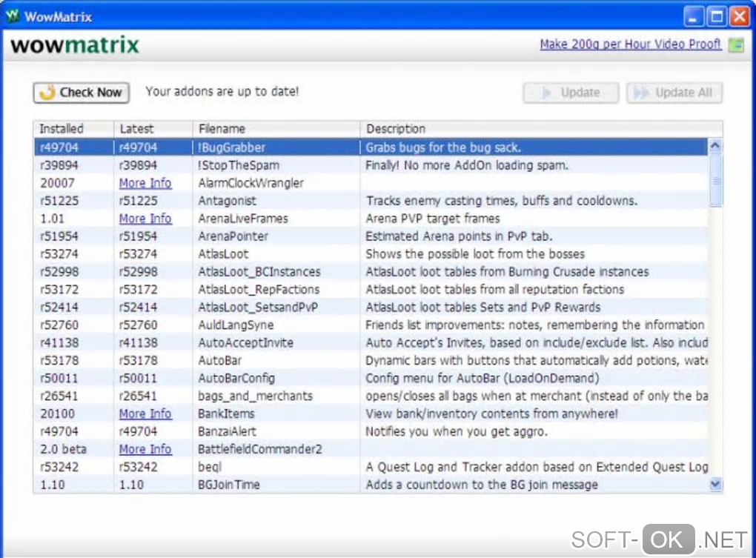Image resolution: width=756 pixels, height=558 pixels.
Task: Click 'Tracks enemy casting times' description
Action: pos(502,201)
